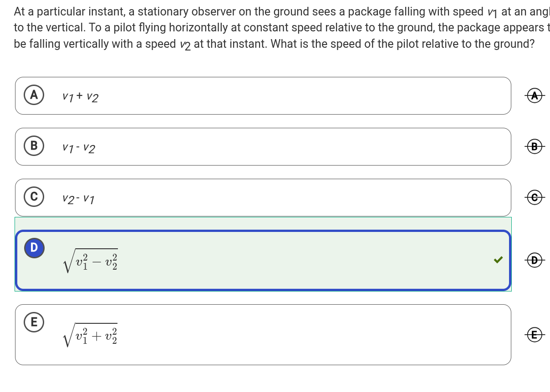Click the answer text v1 - v2
The image size is (550, 392).
pyautogui.click(x=79, y=148)
